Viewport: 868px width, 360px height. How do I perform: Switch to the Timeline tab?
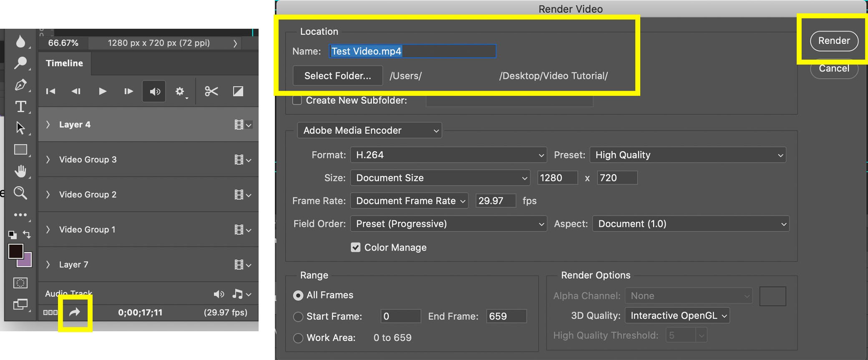(x=64, y=63)
